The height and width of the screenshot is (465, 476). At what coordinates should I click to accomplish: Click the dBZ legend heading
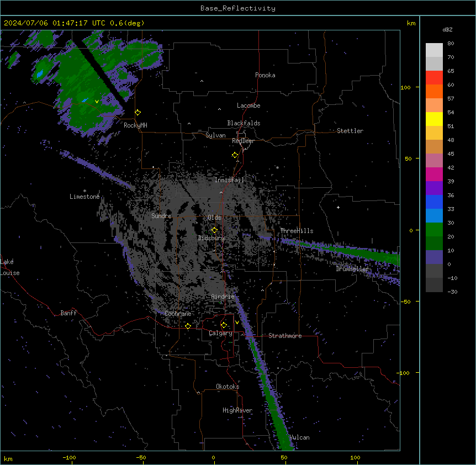pyautogui.click(x=447, y=30)
